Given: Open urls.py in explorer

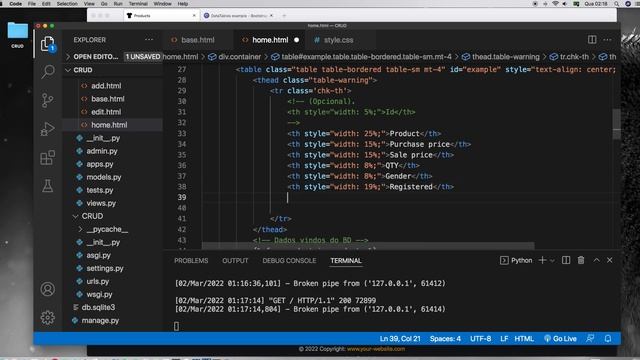Looking at the screenshot, I should pyautogui.click(x=98, y=282).
